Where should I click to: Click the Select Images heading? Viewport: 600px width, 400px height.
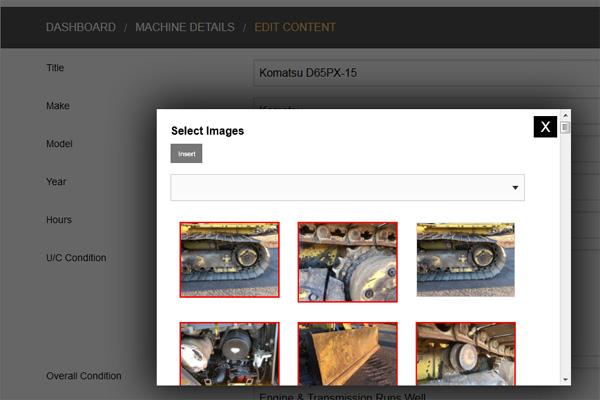[x=207, y=131]
